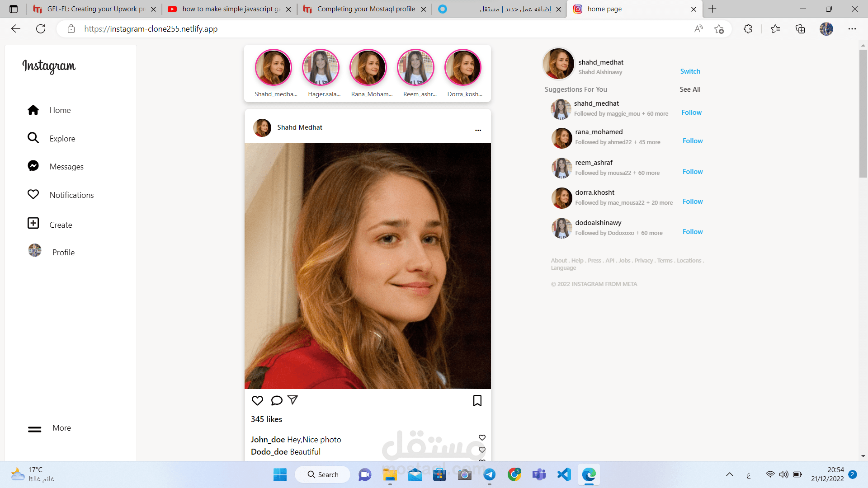Open the Windows Start menu
Image resolution: width=868 pixels, height=488 pixels.
[280, 474]
